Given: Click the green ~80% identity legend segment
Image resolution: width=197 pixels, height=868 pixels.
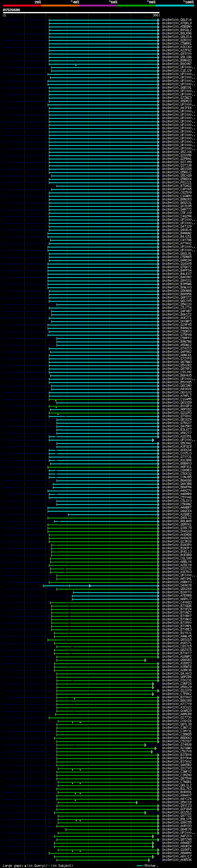Looking at the screenshot, I should point(137,6).
